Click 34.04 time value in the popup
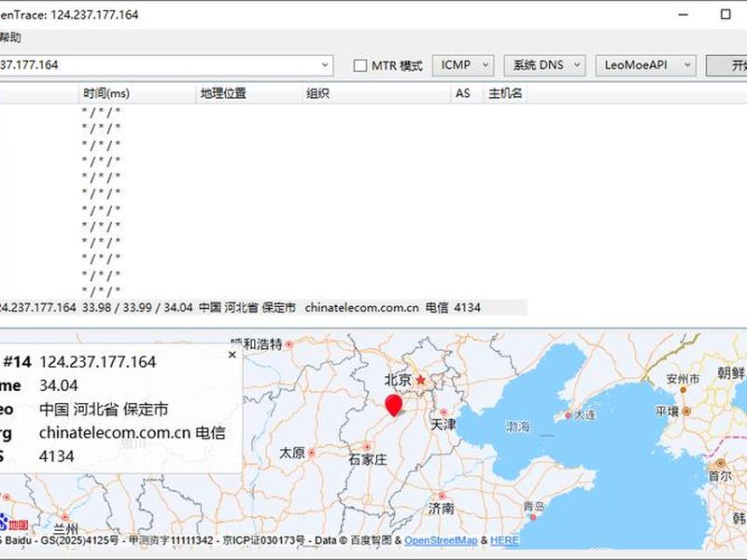 [59, 385]
